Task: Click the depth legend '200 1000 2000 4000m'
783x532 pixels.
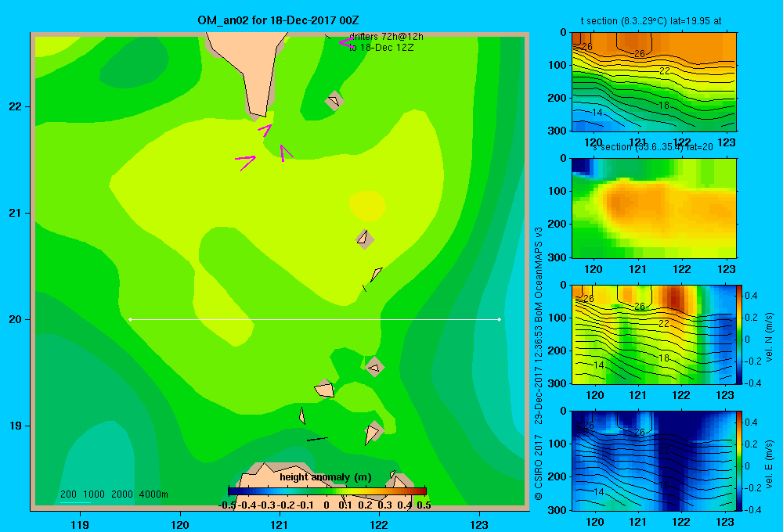Action: tap(114, 494)
